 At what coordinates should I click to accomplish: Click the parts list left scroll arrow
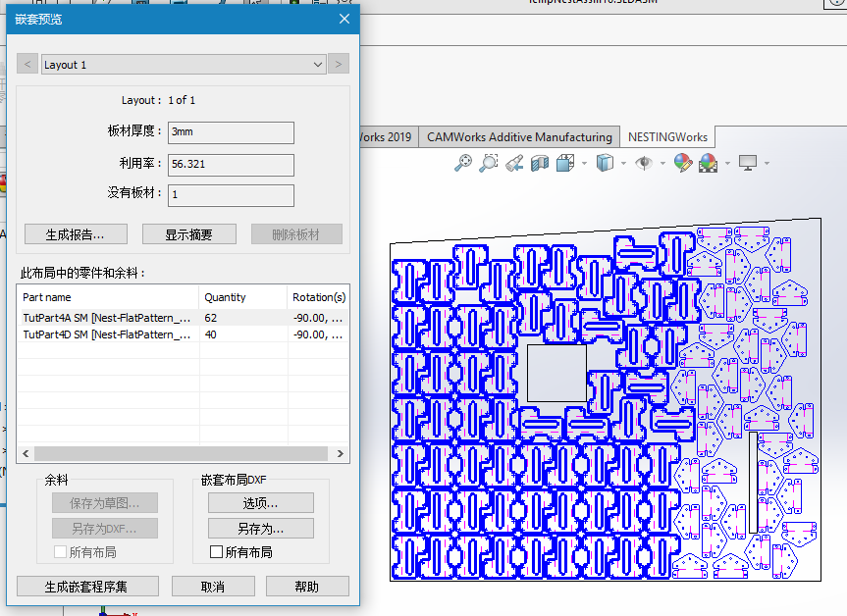tap(26, 453)
